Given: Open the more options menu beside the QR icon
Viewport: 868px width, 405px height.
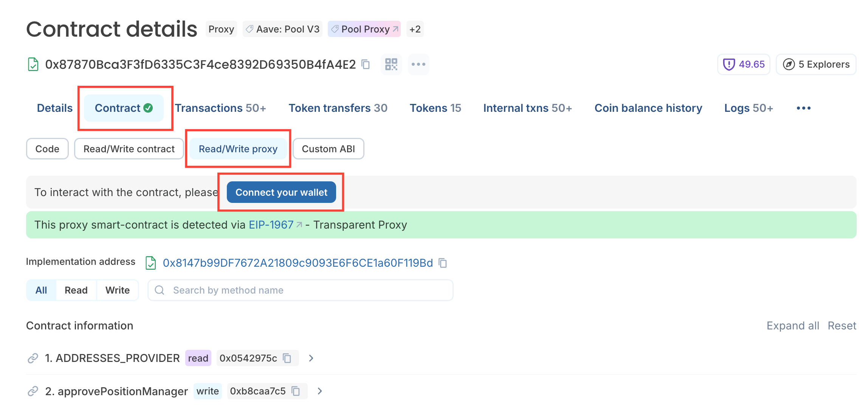Looking at the screenshot, I should click(418, 64).
